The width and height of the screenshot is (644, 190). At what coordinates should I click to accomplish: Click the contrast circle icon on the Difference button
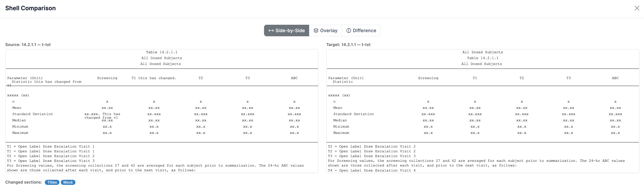[x=349, y=30]
